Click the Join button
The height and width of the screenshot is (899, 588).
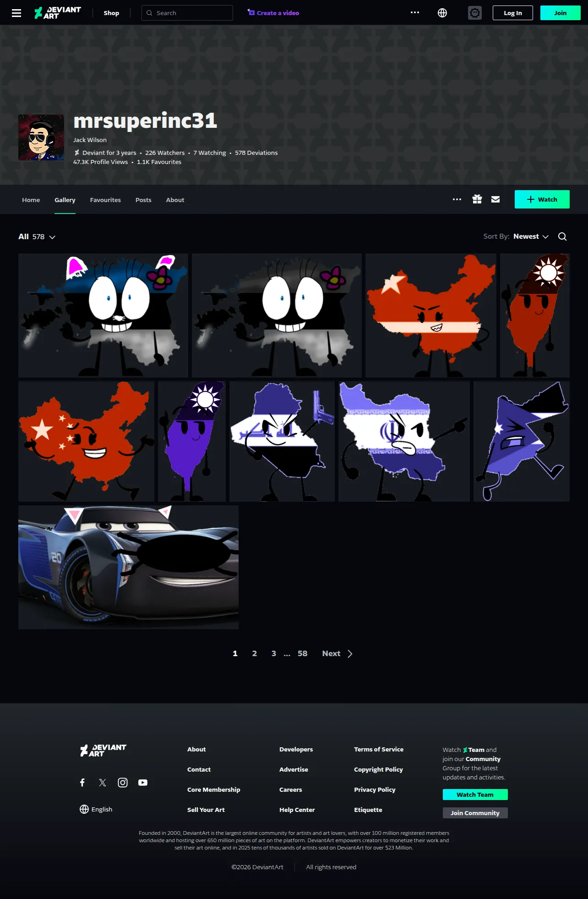[x=561, y=13]
